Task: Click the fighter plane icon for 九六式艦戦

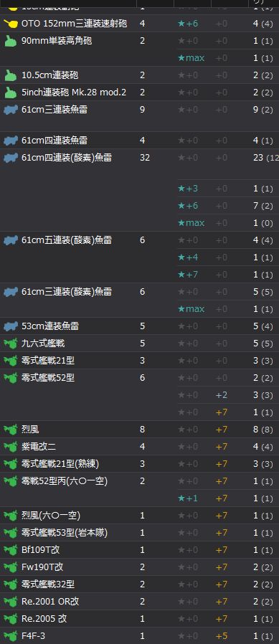Action: [11, 344]
